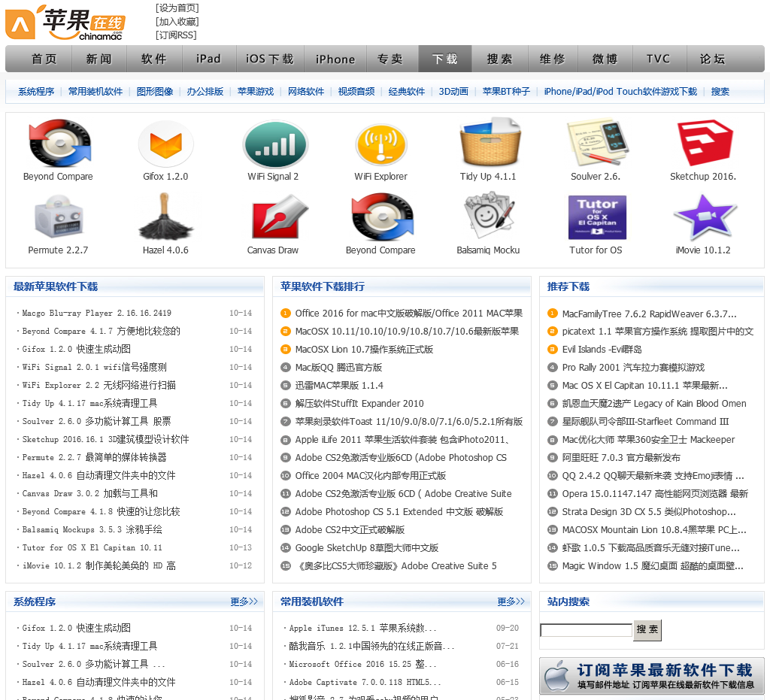770x700 pixels.
Task: Open Macgo Blu-ray Player 2.16.16.2419 entry
Action: click(97, 313)
